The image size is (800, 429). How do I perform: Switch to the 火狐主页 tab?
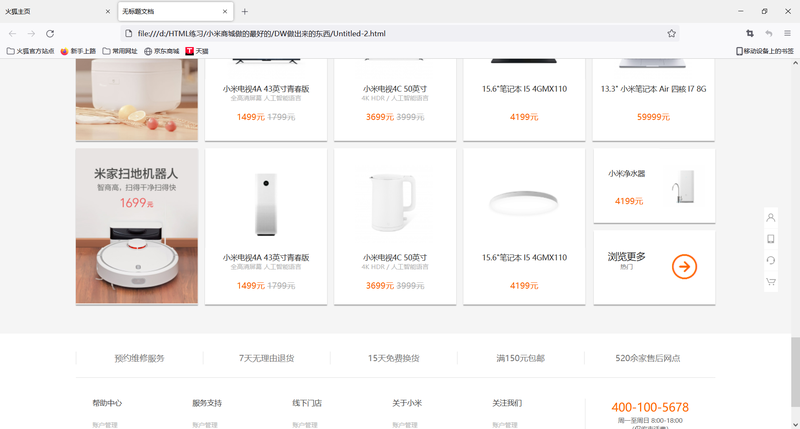[x=56, y=11]
